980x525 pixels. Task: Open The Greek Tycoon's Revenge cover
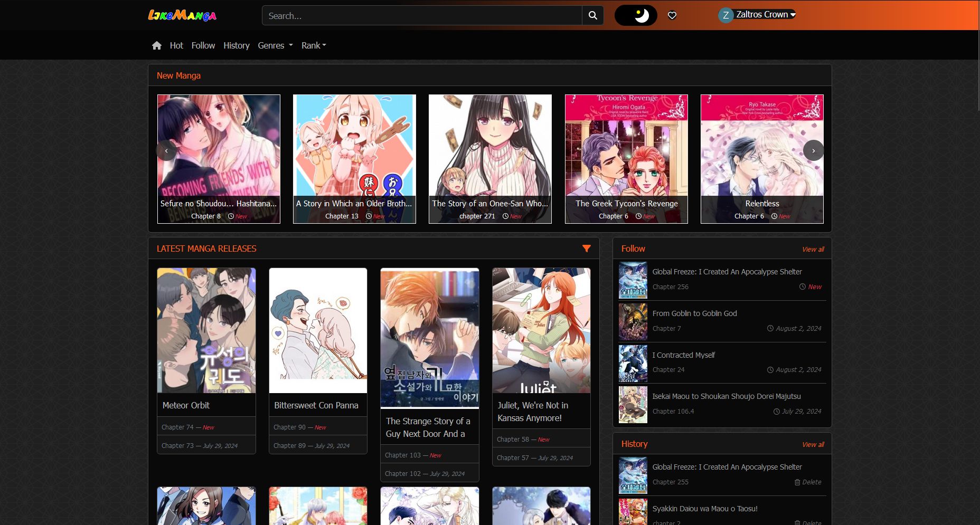coord(626,159)
